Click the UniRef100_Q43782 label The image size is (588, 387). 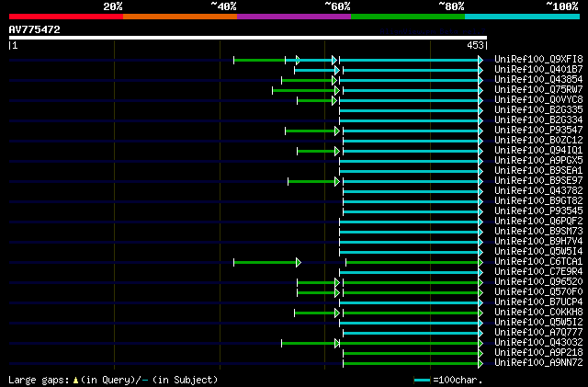click(x=538, y=191)
